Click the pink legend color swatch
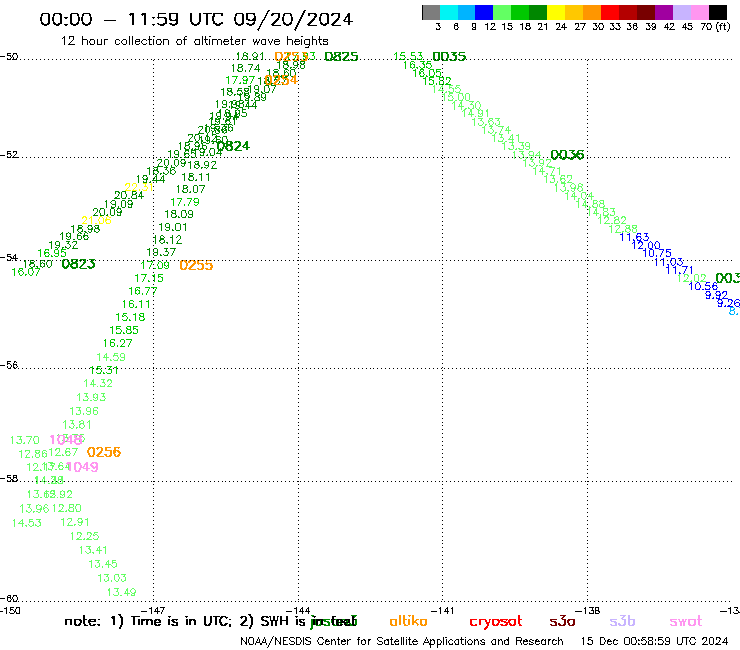Screen dimensions: 740x650 (699, 13)
